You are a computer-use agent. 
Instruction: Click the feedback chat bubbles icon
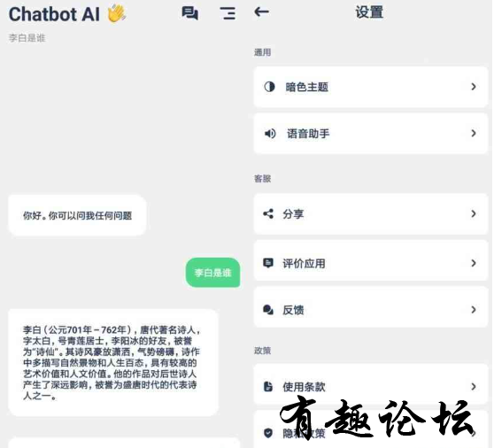(268, 310)
